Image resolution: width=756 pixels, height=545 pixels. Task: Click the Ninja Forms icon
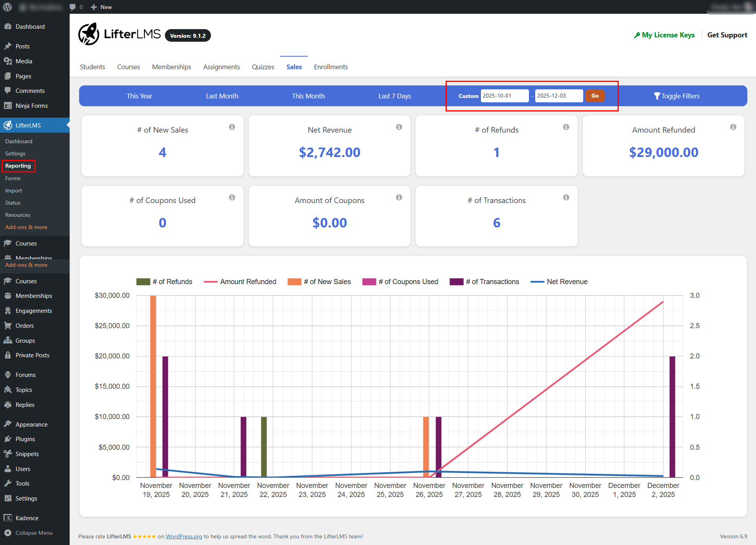(x=8, y=105)
